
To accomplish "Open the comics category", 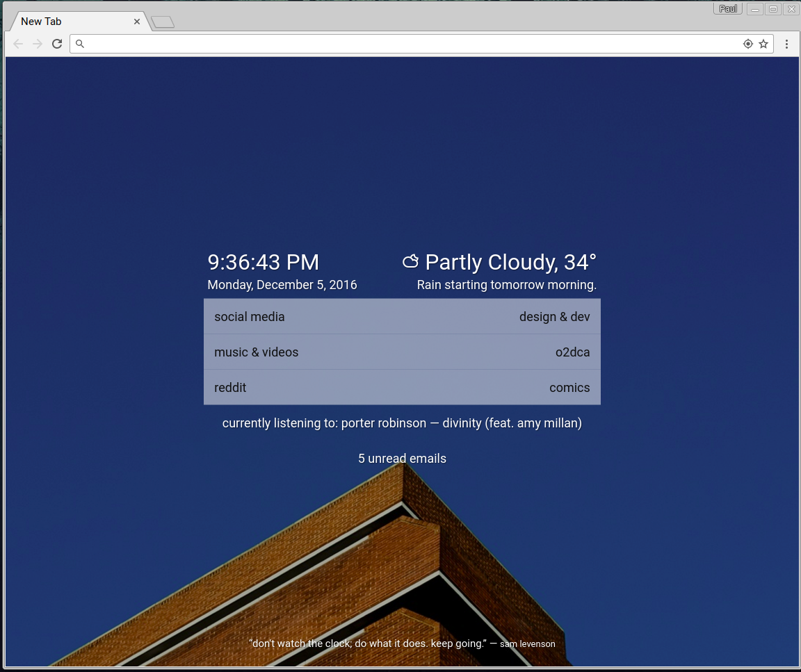I will click(x=569, y=388).
